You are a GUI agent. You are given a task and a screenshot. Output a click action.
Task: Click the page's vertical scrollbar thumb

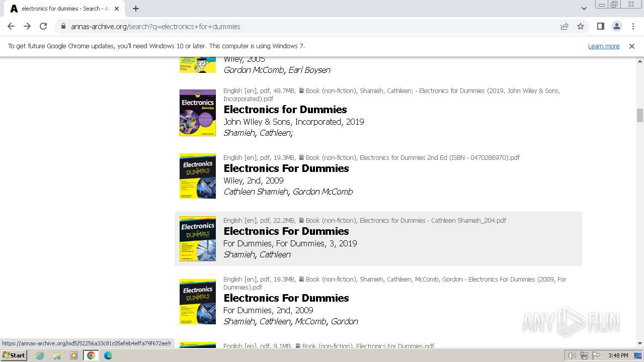point(640,115)
